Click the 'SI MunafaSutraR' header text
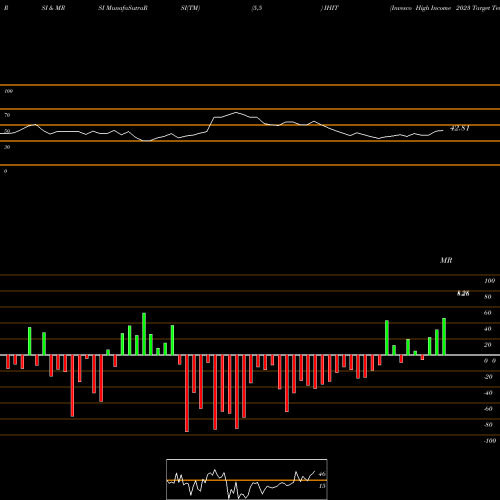The width and height of the screenshot is (500, 500). (123, 8)
